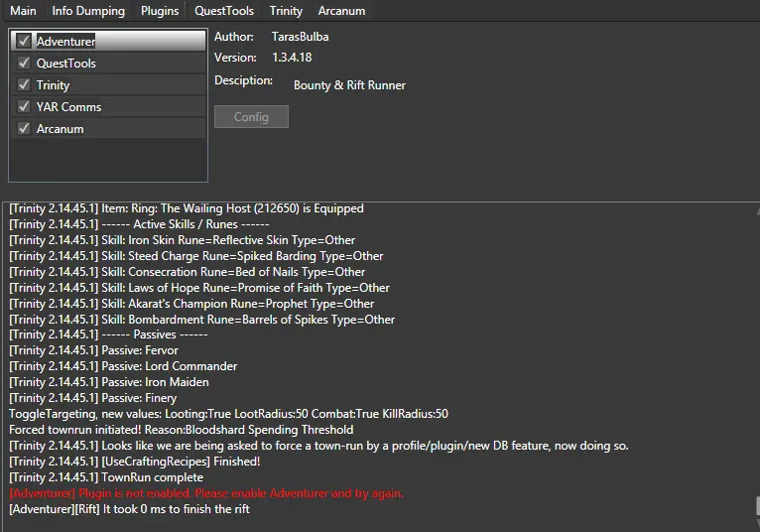Image resolution: width=760 pixels, height=532 pixels.
Task: Select Adventurer in the plugin list
Action: [108, 41]
